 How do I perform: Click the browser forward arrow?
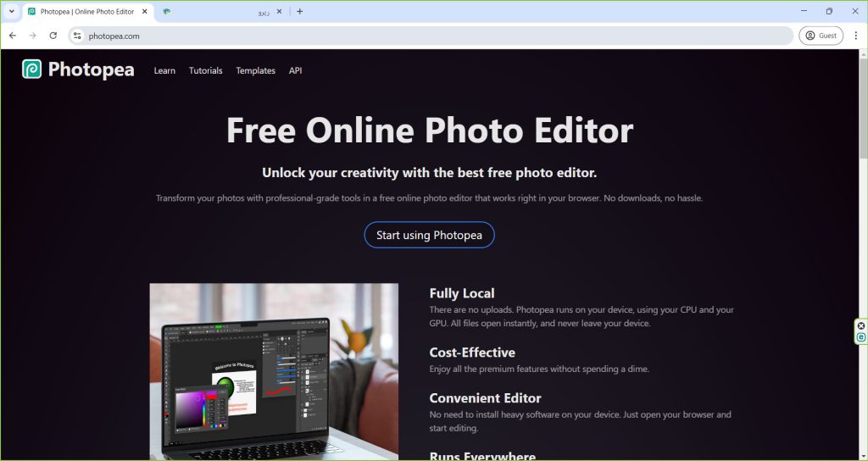[x=33, y=36]
